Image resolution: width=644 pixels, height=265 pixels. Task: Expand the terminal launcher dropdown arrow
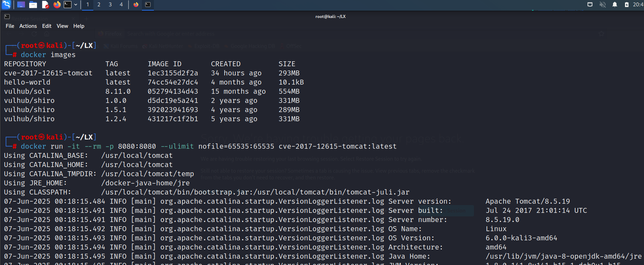(x=76, y=5)
